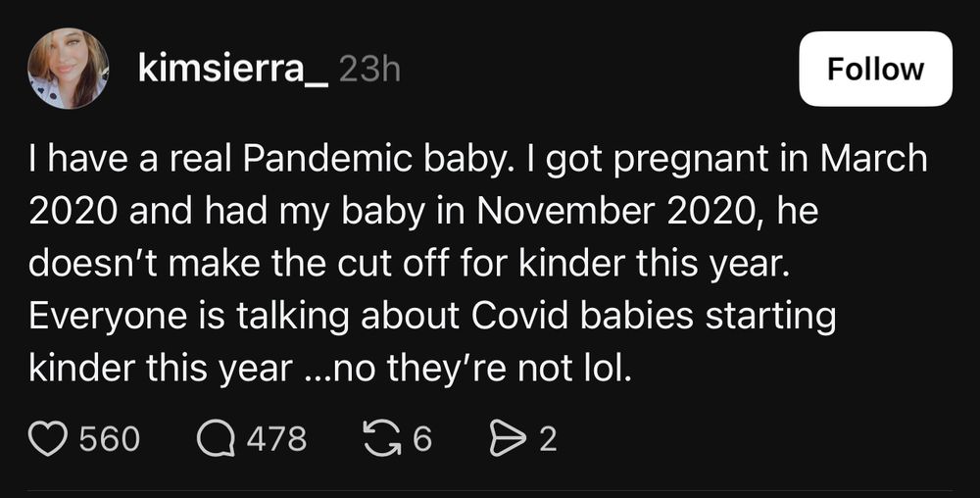Click the 23h post timestamp
This screenshot has height=498, width=980.
coord(368,70)
